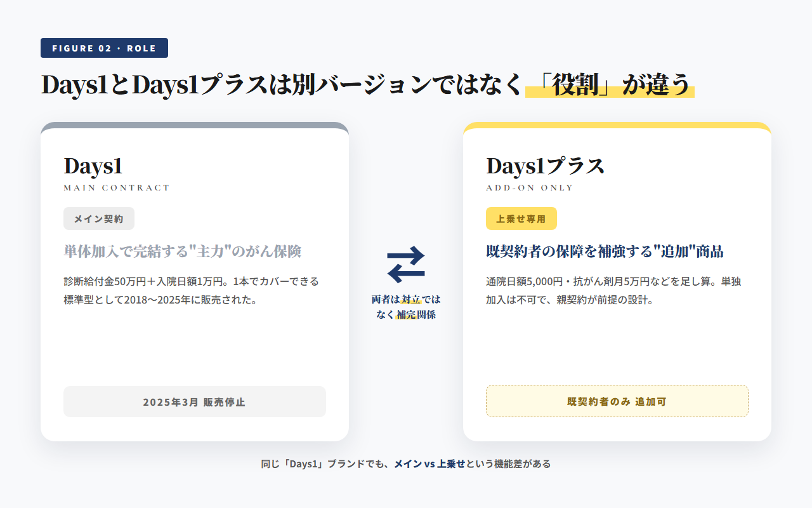Expand the Days1 card details

(194, 279)
